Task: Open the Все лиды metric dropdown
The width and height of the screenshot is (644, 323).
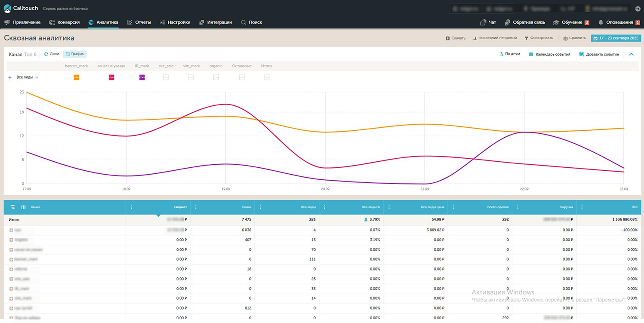Action: (28, 77)
